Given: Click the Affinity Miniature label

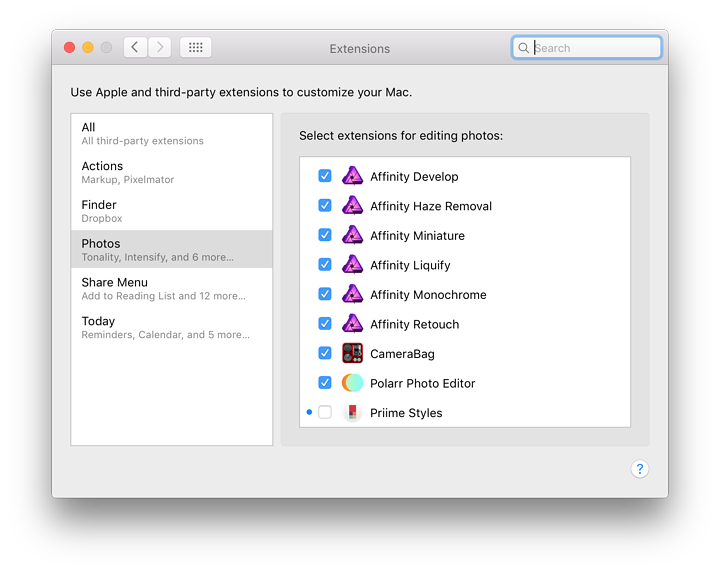Looking at the screenshot, I should (417, 236).
